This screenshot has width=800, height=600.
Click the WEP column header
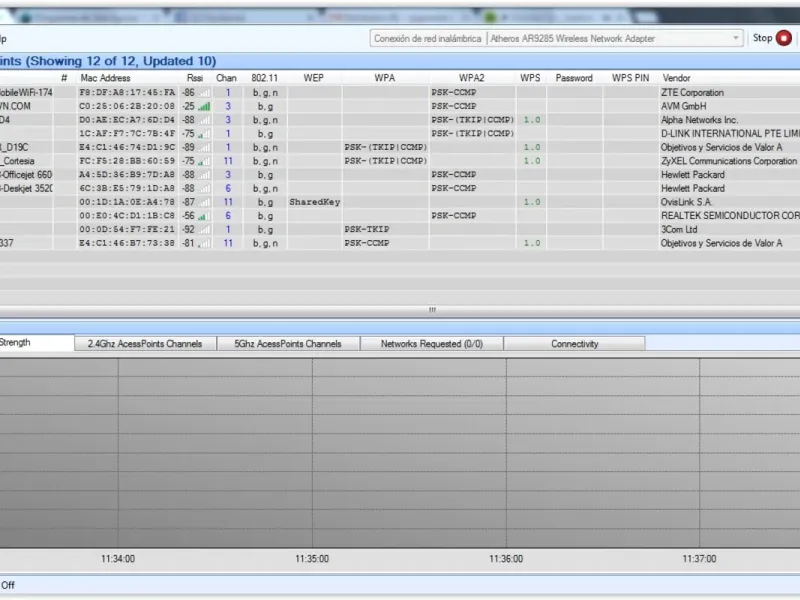(x=314, y=78)
